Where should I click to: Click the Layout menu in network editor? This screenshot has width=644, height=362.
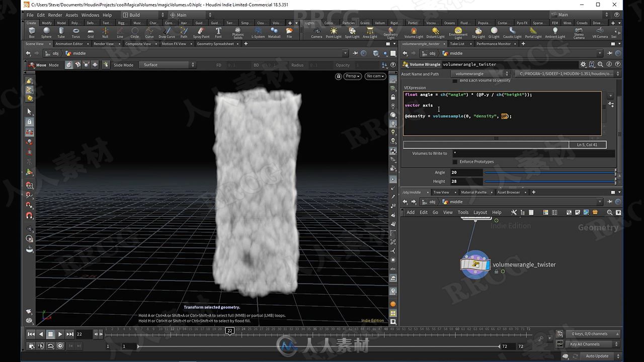(x=480, y=212)
